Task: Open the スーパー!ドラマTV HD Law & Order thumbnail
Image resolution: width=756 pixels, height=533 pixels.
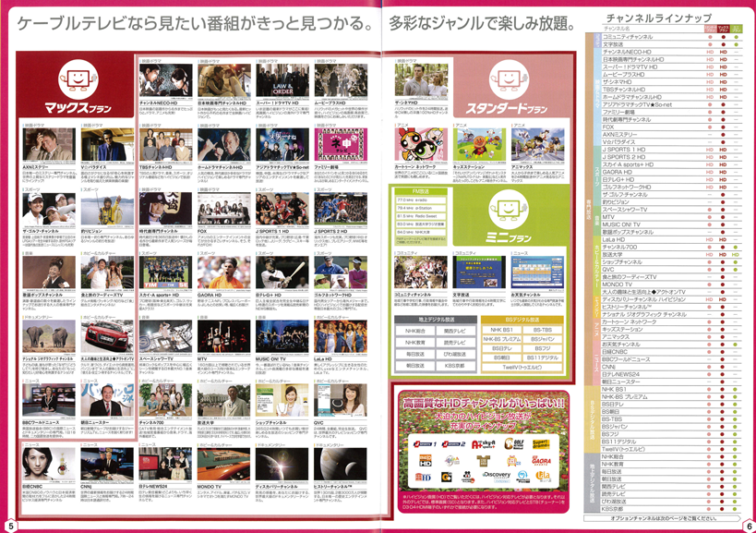Action: pyautogui.click(x=282, y=79)
